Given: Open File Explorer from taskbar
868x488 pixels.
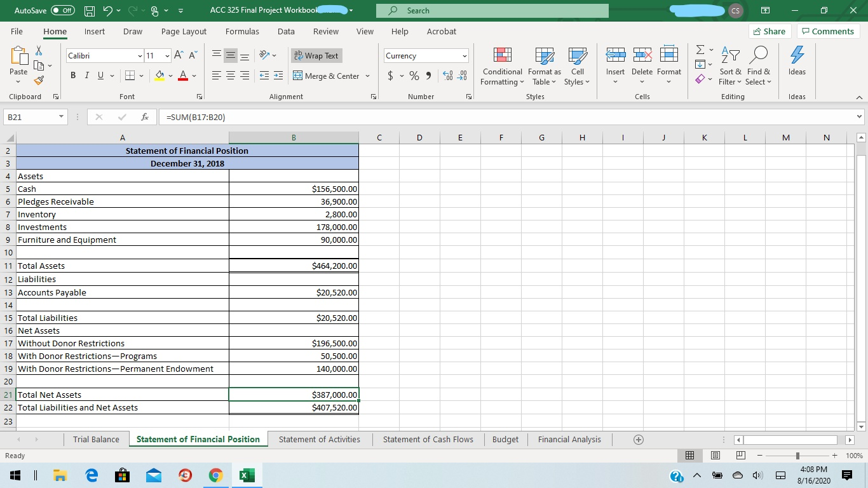Looking at the screenshot, I should (60, 475).
